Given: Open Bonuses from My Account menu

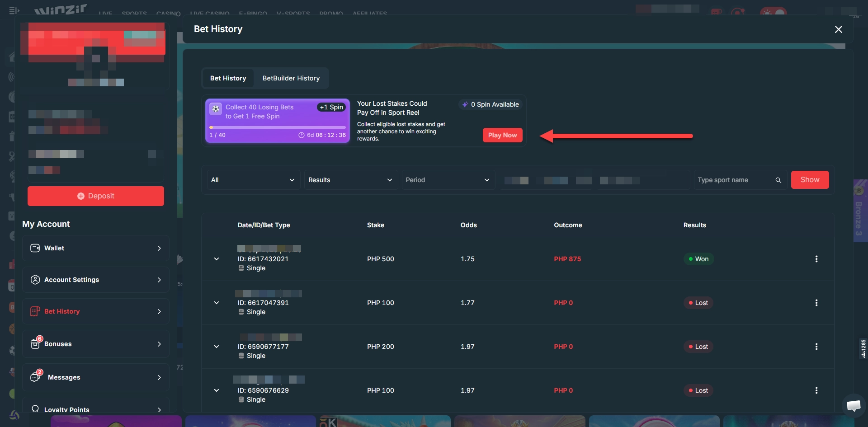Looking at the screenshot, I should (x=96, y=344).
